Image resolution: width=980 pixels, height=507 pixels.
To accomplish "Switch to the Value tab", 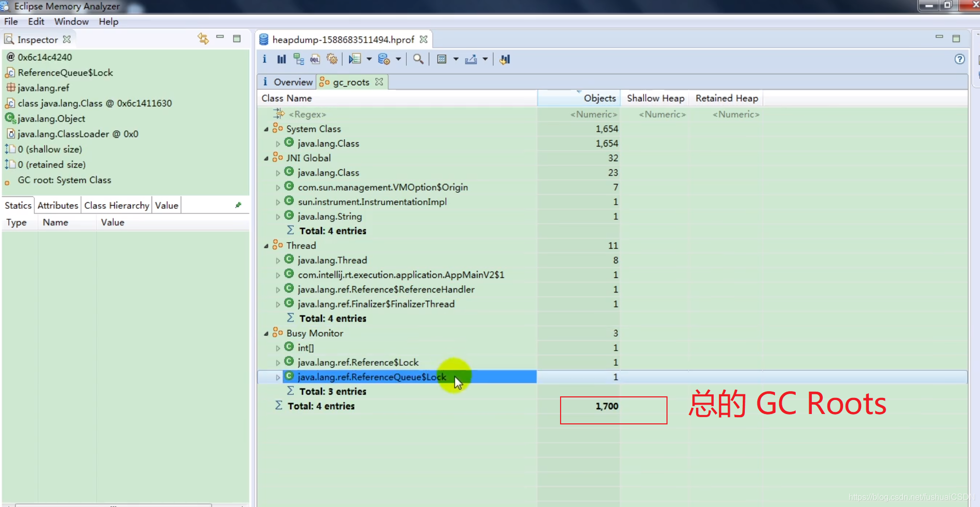I will tap(167, 205).
